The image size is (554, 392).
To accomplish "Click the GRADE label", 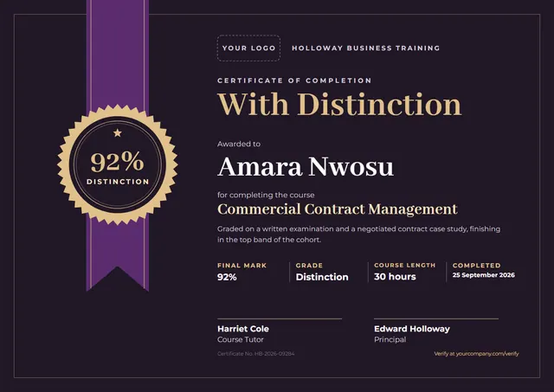I will tap(309, 265).
